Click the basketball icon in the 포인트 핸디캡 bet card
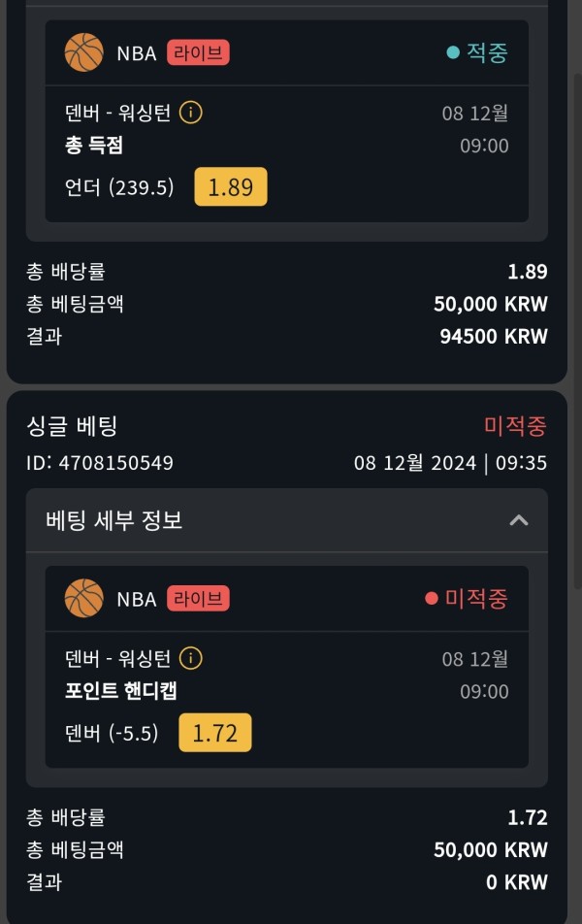Viewport: 582px width, 924px height. [x=83, y=598]
